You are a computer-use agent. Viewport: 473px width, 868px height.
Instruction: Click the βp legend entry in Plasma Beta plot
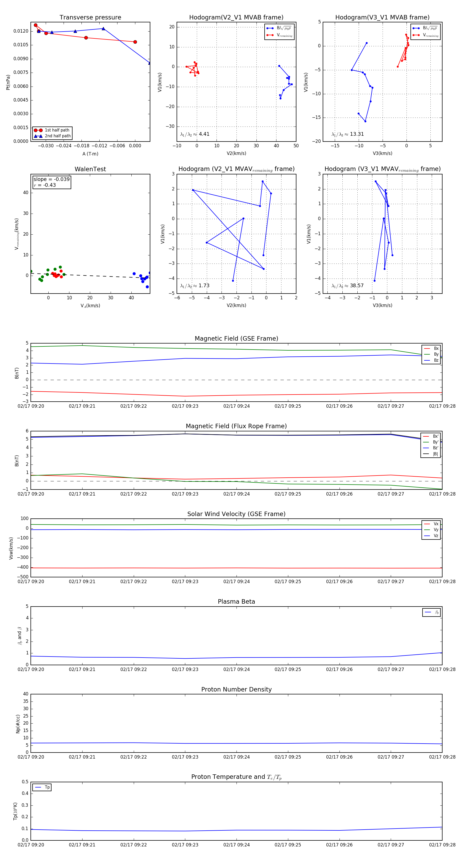coord(431,612)
